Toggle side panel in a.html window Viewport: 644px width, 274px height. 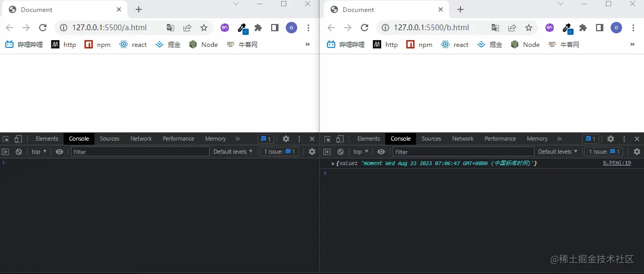pos(275,28)
